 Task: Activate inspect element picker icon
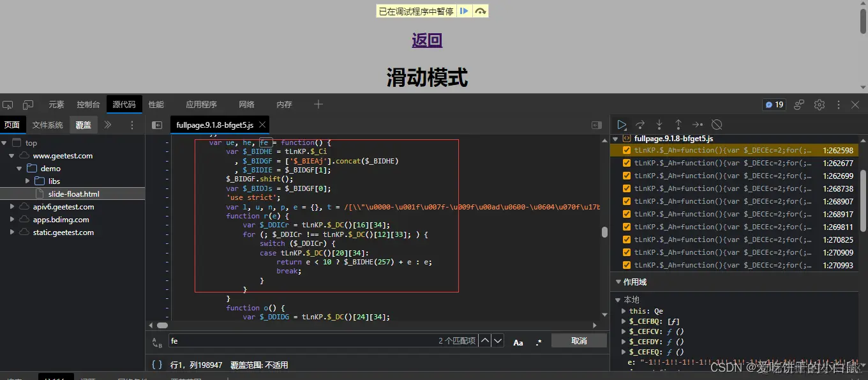(x=8, y=105)
